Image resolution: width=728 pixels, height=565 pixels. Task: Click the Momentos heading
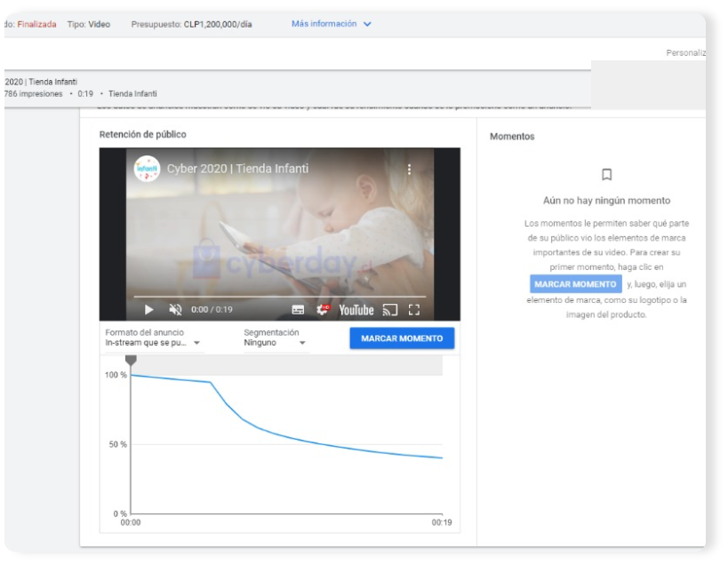coord(512,137)
